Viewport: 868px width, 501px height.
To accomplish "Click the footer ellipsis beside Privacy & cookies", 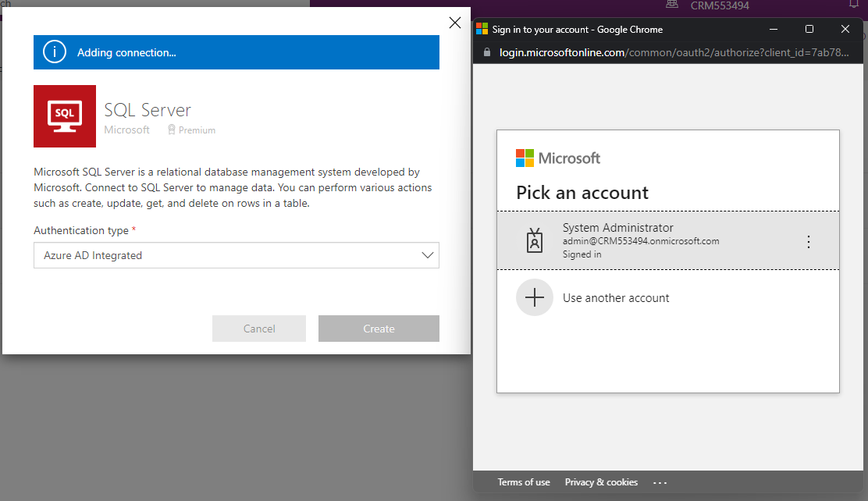I will [x=660, y=482].
